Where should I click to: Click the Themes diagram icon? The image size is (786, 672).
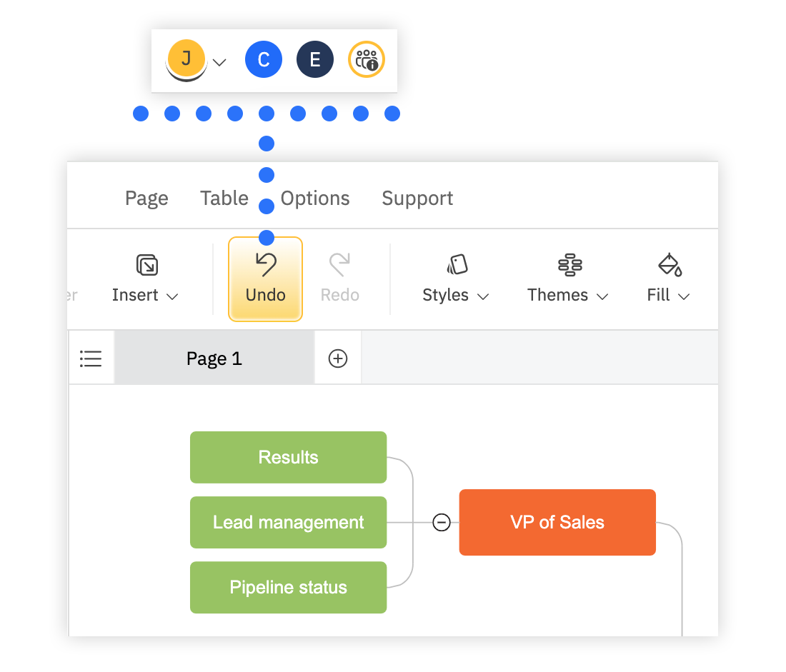click(569, 265)
